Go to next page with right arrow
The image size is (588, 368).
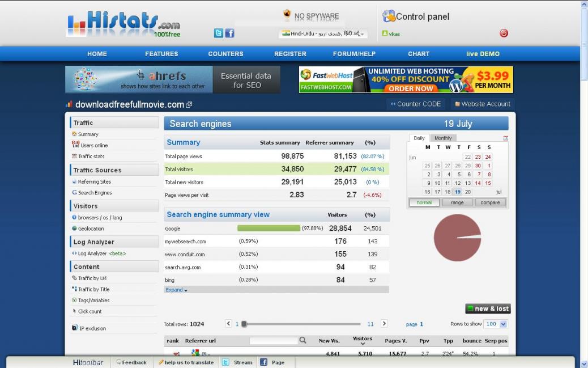384,323
